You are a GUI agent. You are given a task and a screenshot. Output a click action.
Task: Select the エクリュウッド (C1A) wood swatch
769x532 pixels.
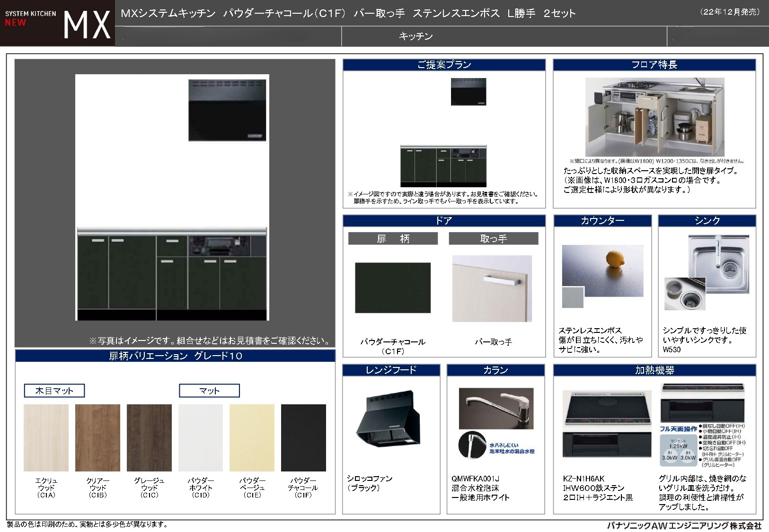point(46,438)
